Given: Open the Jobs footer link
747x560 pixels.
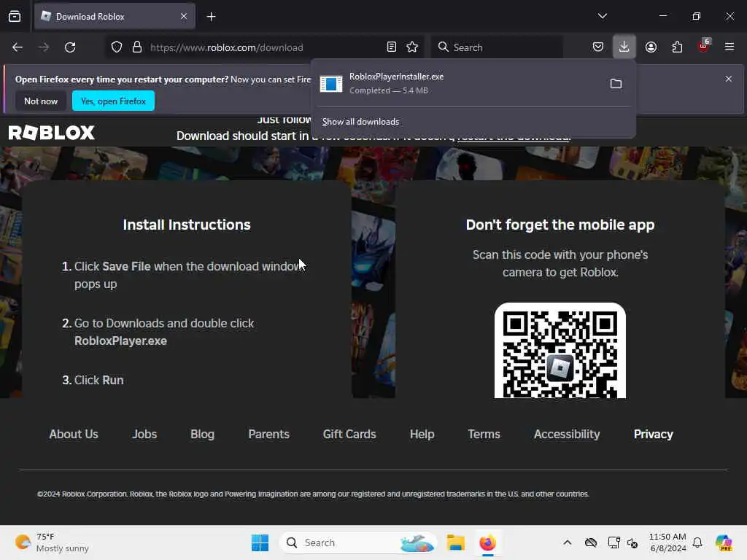Looking at the screenshot, I should click(x=144, y=435).
